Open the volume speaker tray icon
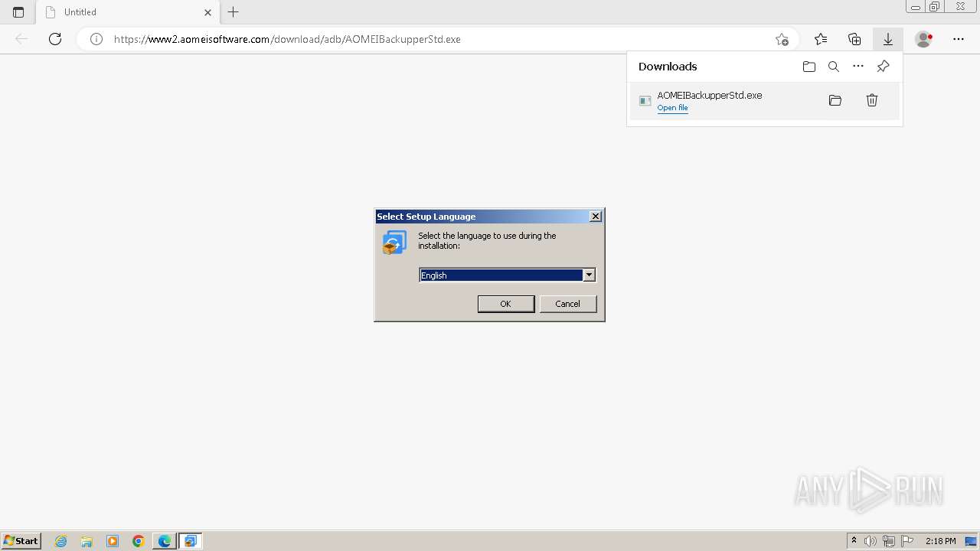980x551 pixels. 871,541
